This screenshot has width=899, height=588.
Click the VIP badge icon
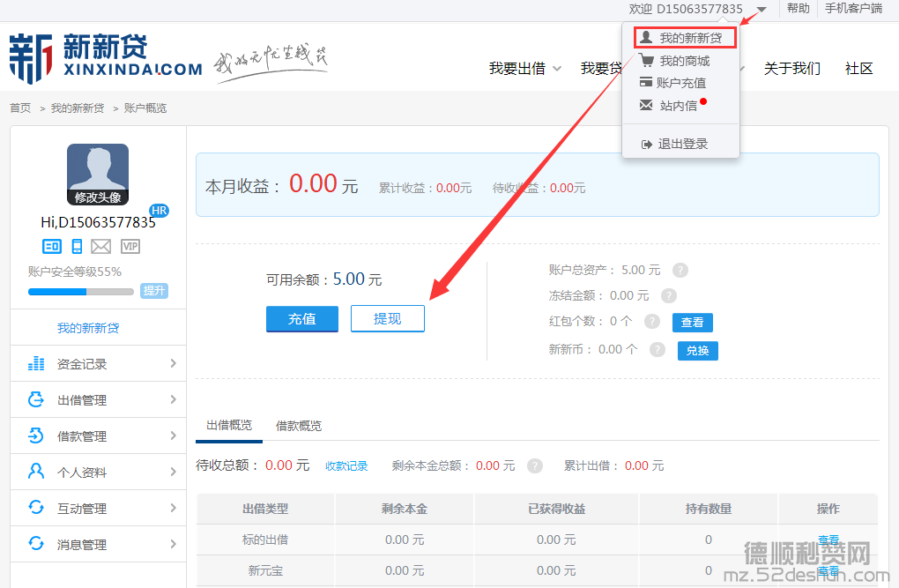pos(130,247)
